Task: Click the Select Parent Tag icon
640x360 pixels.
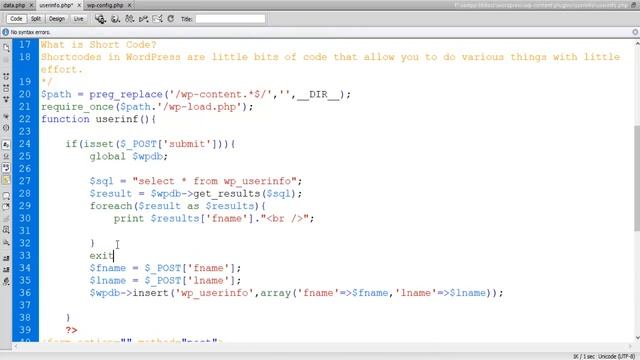Action: pyautogui.click(x=6, y=116)
